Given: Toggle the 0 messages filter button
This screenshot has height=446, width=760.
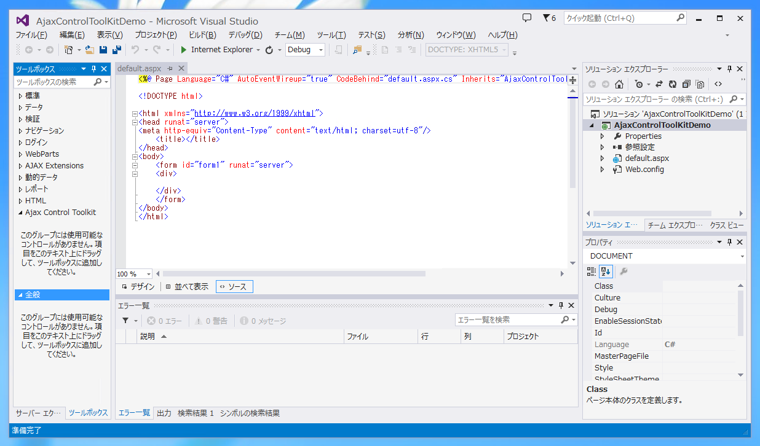Looking at the screenshot, I should pyautogui.click(x=263, y=321).
